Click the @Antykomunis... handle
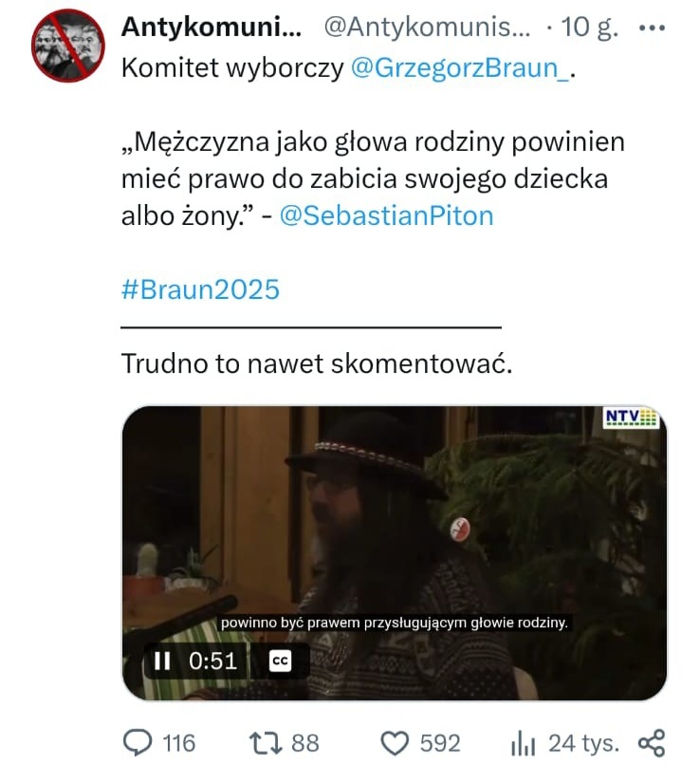 (427, 28)
